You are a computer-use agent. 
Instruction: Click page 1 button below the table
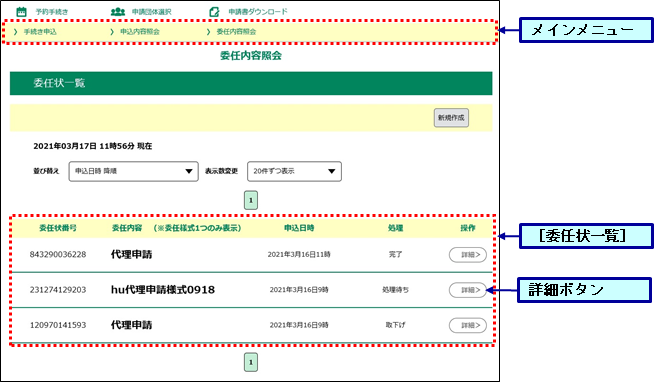coord(251,362)
